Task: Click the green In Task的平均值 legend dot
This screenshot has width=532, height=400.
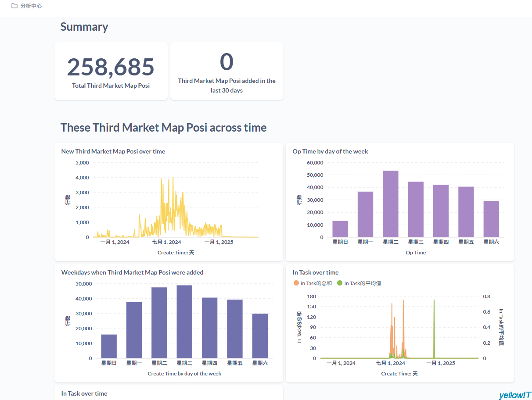Action: click(x=340, y=283)
